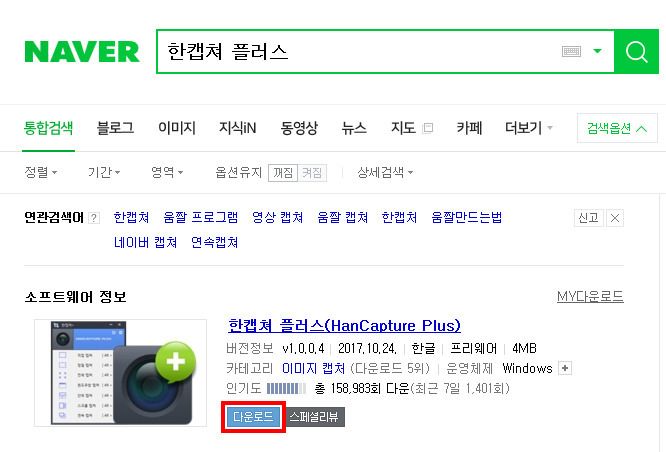Turn option retention to 켜짐
The image size is (666, 452).
pyautogui.click(x=312, y=172)
